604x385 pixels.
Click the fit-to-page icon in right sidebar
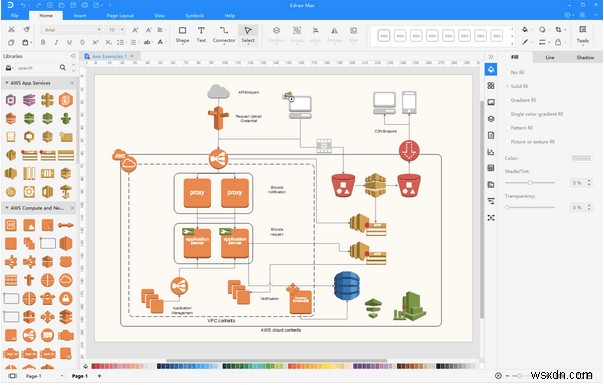[x=491, y=218]
